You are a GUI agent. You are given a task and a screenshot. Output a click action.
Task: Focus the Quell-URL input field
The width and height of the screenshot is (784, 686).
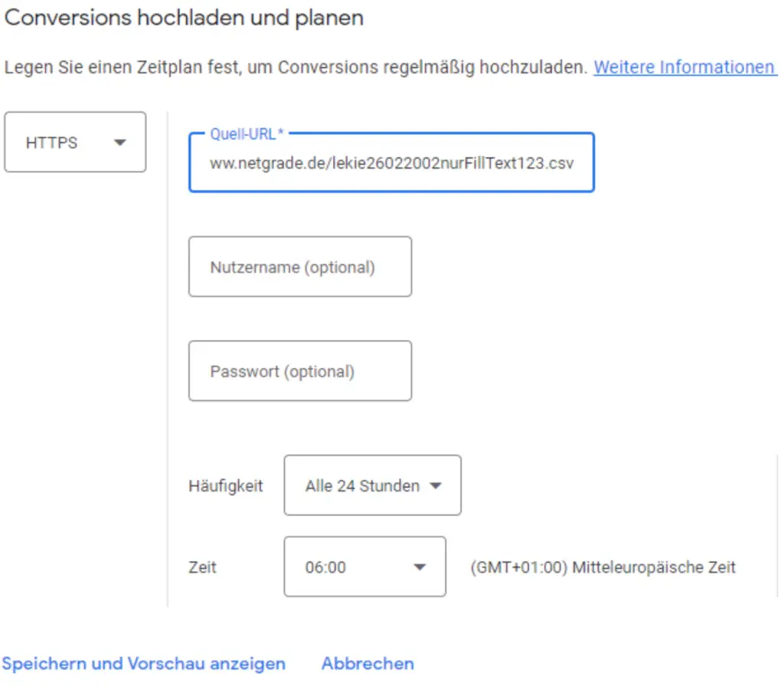[391, 164]
